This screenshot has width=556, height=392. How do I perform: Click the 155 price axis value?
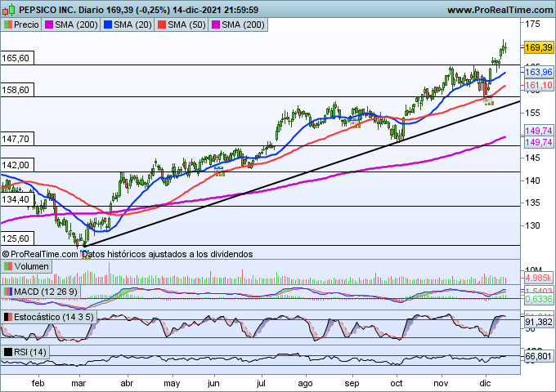point(533,113)
